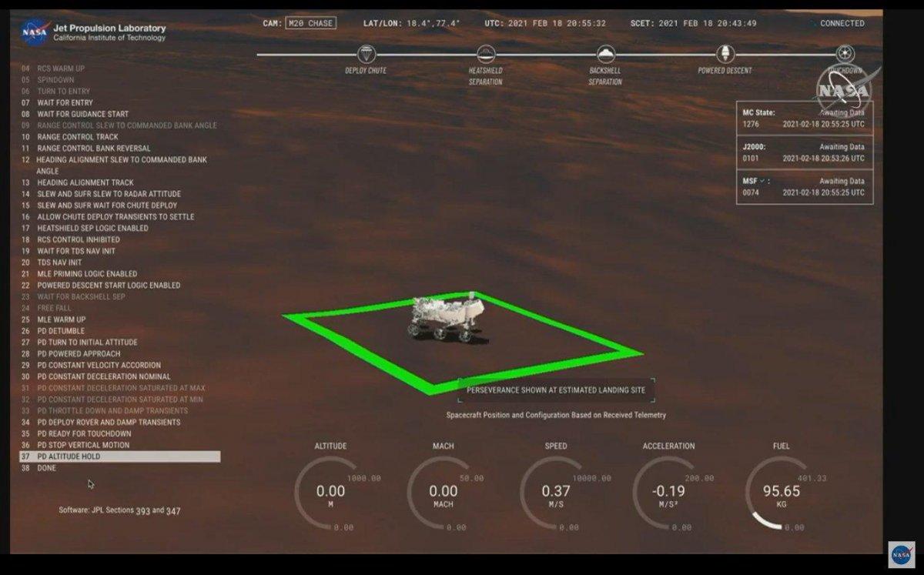This screenshot has width=924, height=575.
Task: Click the Heatshield Separation timeline icon
Action: pyautogui.click(x=485, y=55)
